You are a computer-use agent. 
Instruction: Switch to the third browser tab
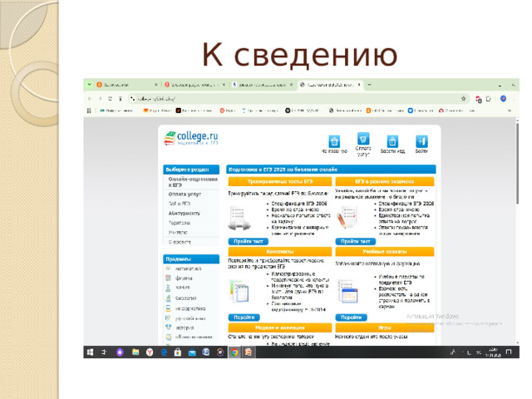pos(263,85)
